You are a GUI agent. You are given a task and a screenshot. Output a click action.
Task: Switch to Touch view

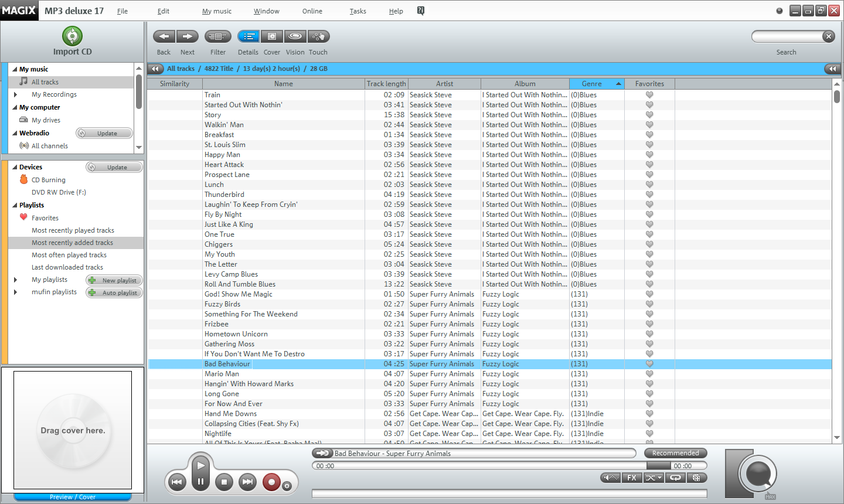point(318,36)
